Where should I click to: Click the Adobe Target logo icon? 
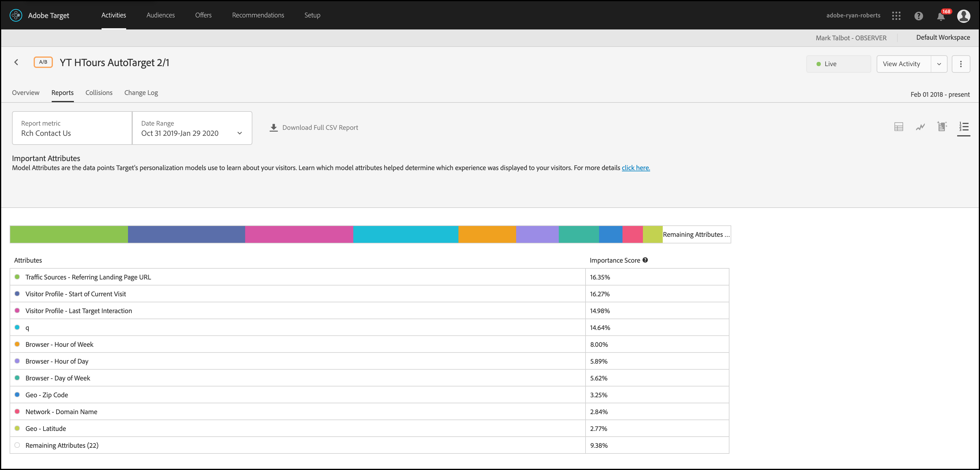16,15
